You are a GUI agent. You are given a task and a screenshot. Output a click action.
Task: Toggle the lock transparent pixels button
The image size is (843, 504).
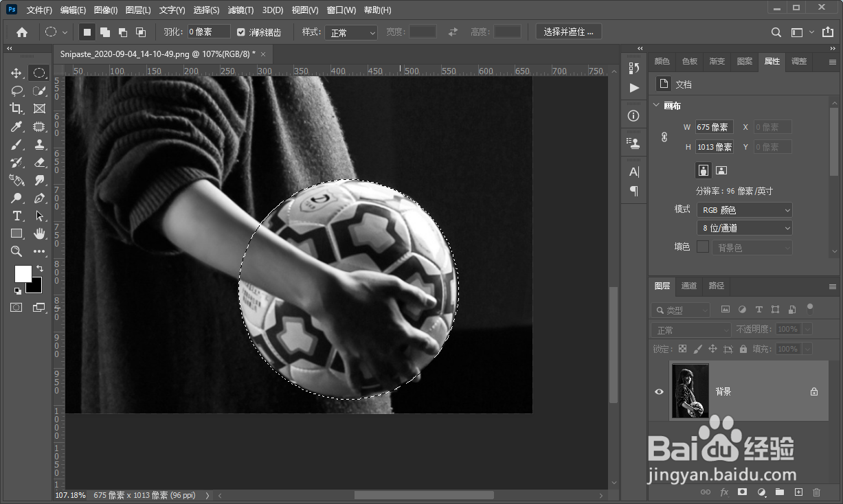pos(683,349)
